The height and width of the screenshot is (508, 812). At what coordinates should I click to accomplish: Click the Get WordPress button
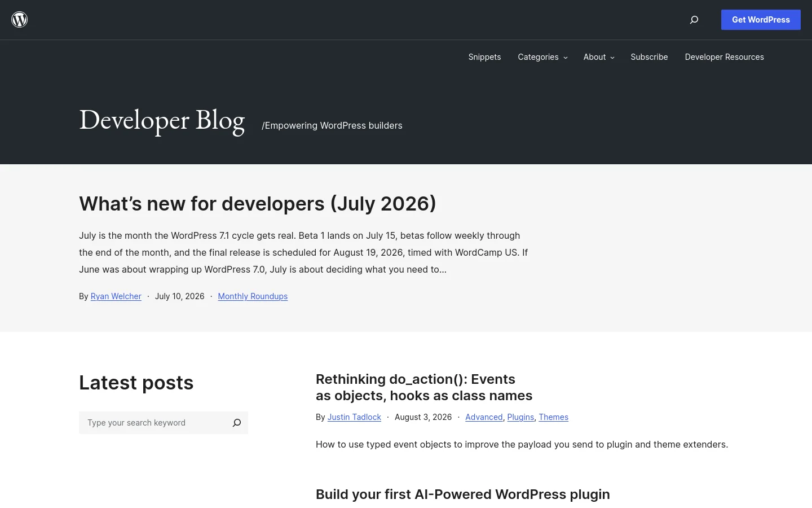[x=761, y=20]
